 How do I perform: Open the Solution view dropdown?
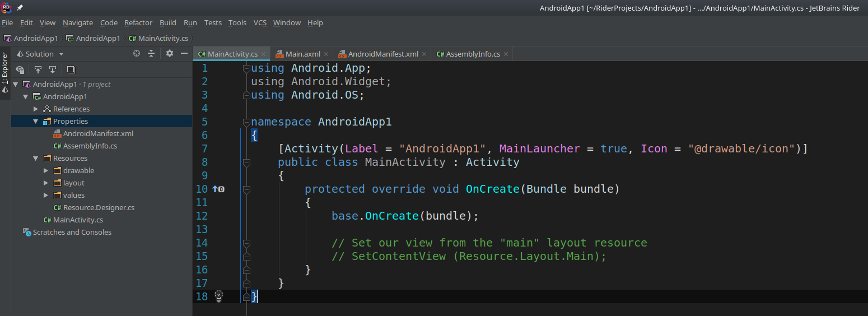pos(62,54)
